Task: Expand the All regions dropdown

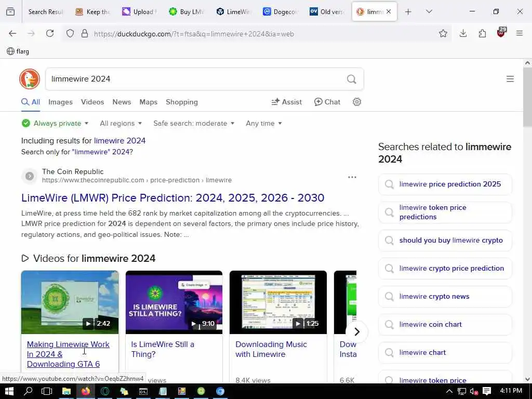Action: (x=121, y=123)
